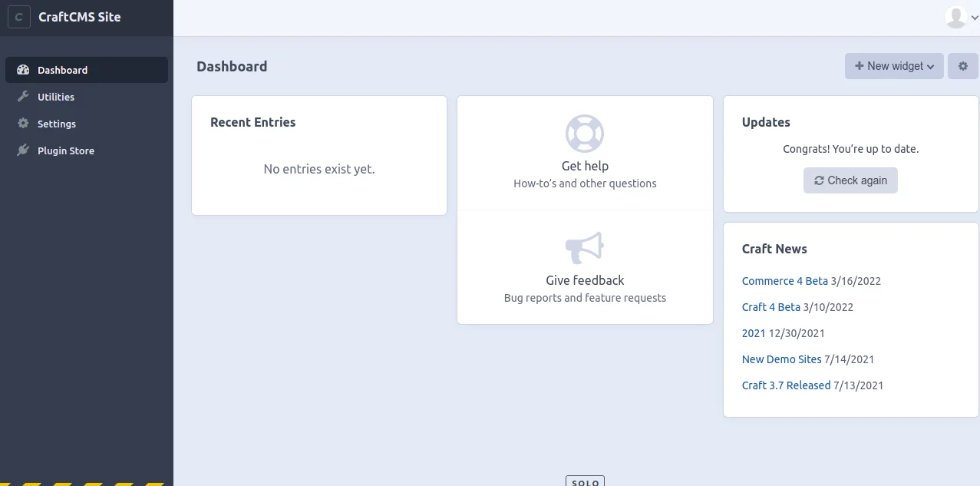Click the Craft News widget heading
The height and width of the screenshot is (486, 980).
774,249
